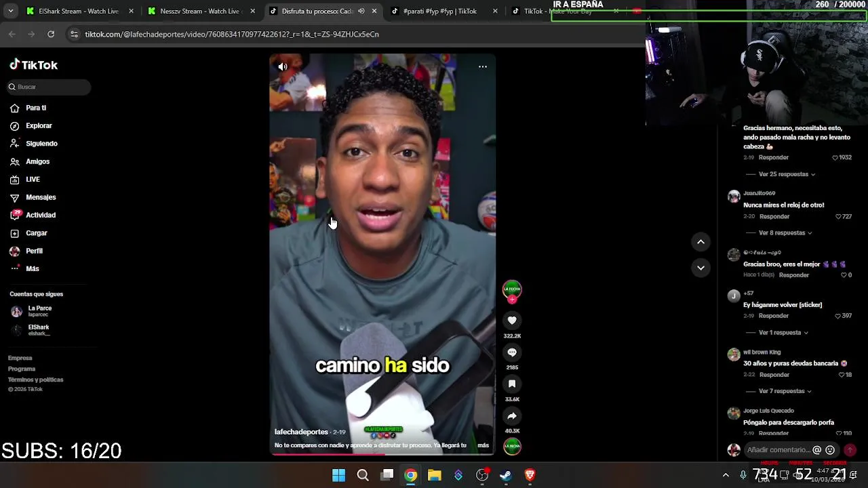
Task: Like the Gracias broo comment with 0 likes
Action: [x=844, y=275]
